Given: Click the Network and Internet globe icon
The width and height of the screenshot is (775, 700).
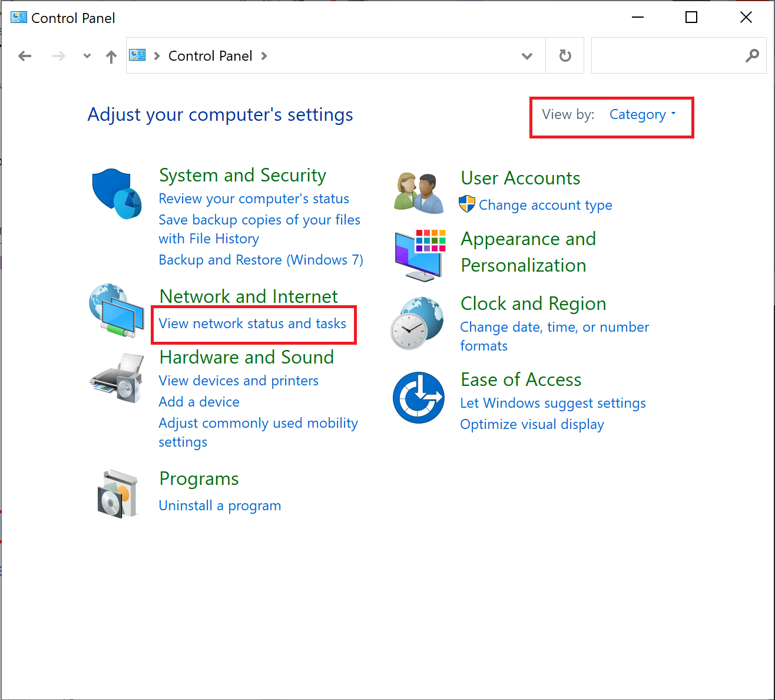Looking at the screenshot, I should (116, 310).
